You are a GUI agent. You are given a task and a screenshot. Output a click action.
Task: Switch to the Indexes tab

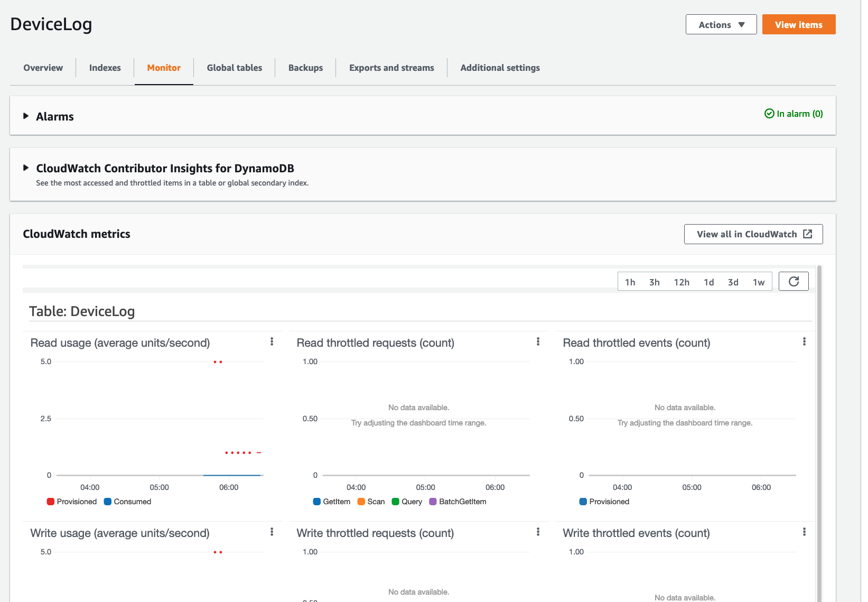tap(105, 68)
